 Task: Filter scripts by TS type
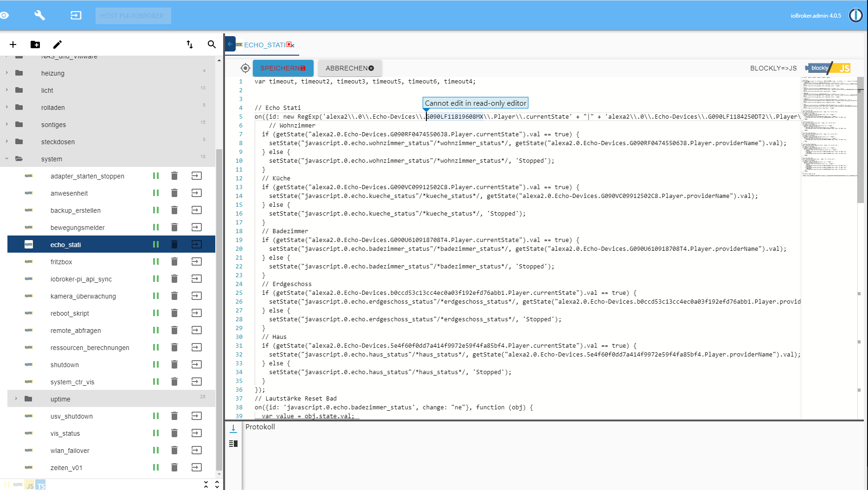pos(41,485)
